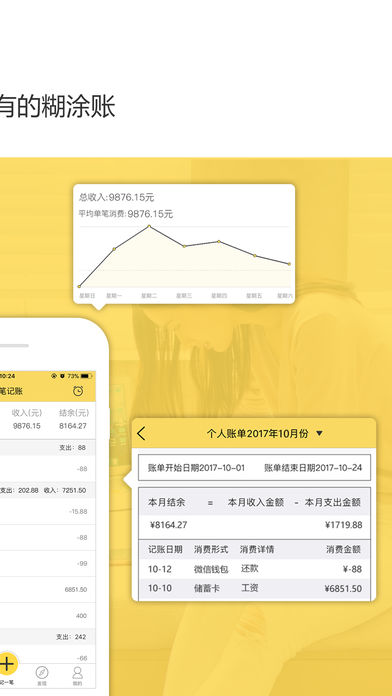Tap the 400 income row
Image resolution: width=392 pixels, height=696 pixels.
coord(48,616)
